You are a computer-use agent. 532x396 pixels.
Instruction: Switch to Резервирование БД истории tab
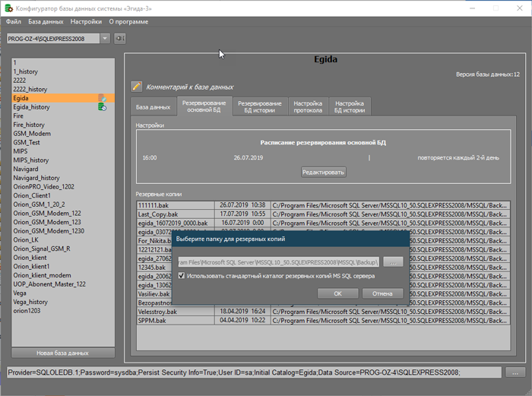pyautogui.click(x=259, y=107)
